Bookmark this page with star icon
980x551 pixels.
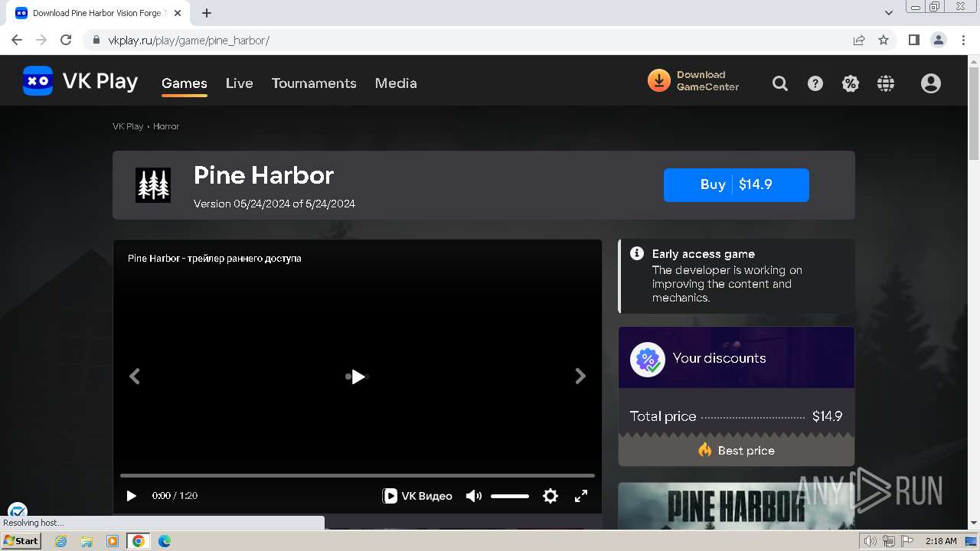pos(884,40)
